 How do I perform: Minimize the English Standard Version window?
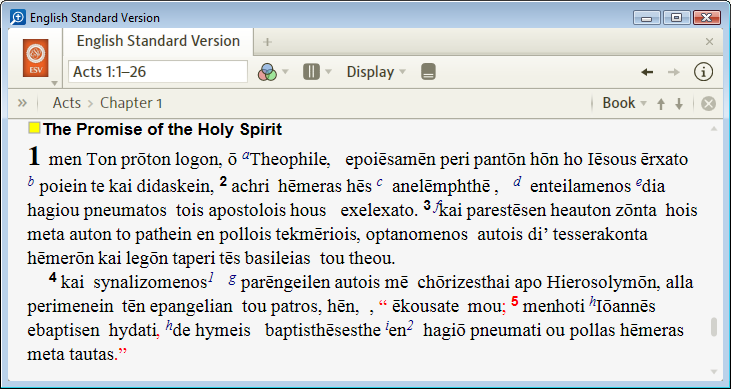point(647,18)
